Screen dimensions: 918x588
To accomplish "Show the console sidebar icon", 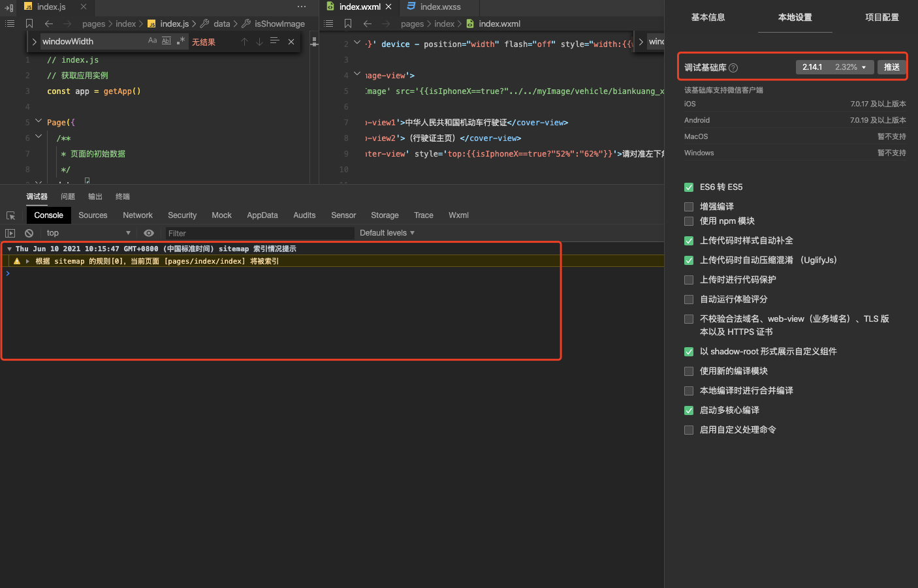I will click(x=10, y=233).
